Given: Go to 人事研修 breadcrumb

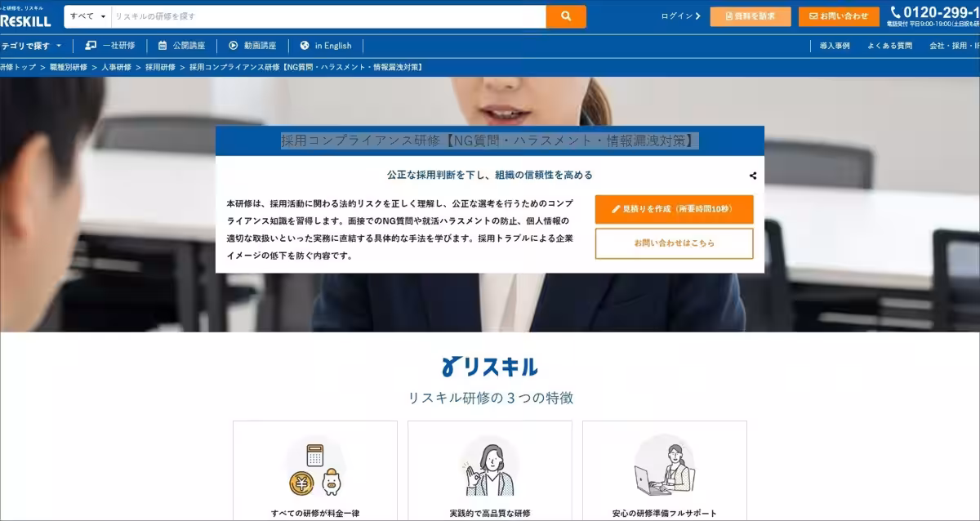Looking at the screenshot, I should click(116, 67).
